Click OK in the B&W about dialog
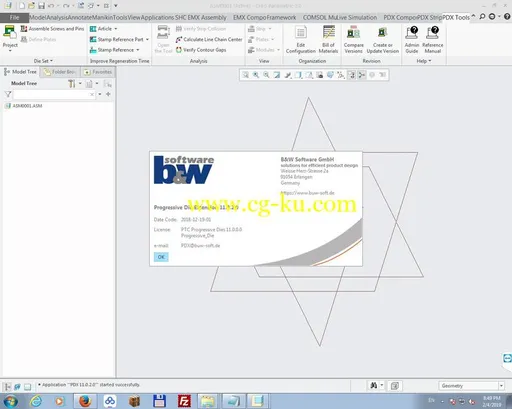The width and height of the screenshot is (512, 409). pos(161,257)
